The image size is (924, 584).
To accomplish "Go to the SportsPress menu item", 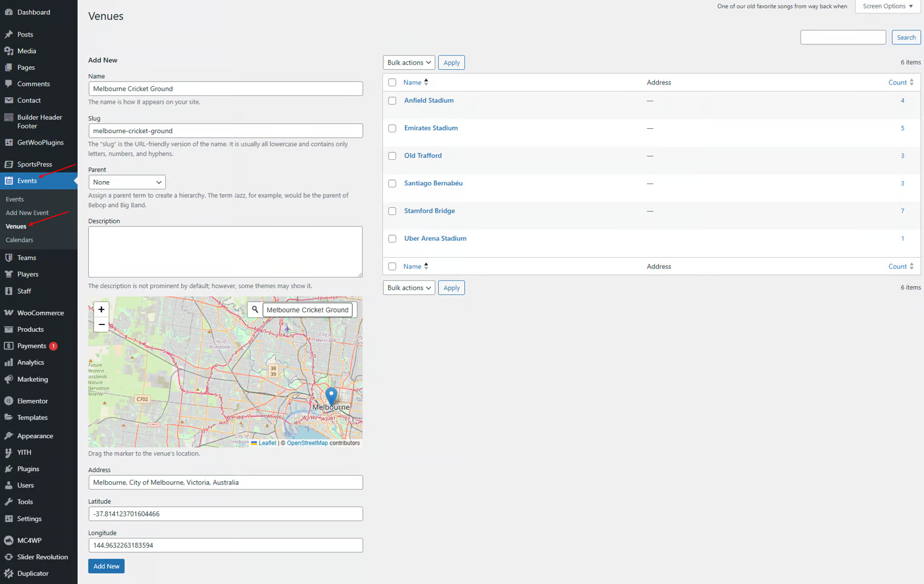I will tap(35, 164).
